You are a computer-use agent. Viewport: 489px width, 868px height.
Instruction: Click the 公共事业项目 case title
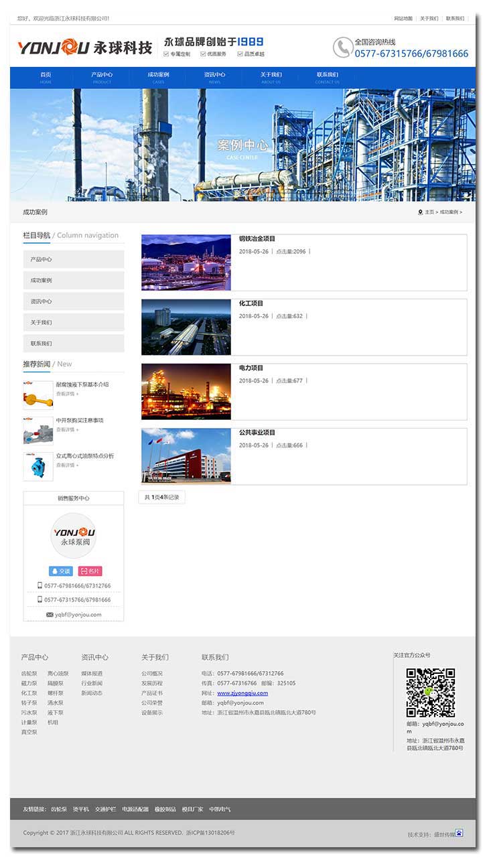(x=257, y=433)
